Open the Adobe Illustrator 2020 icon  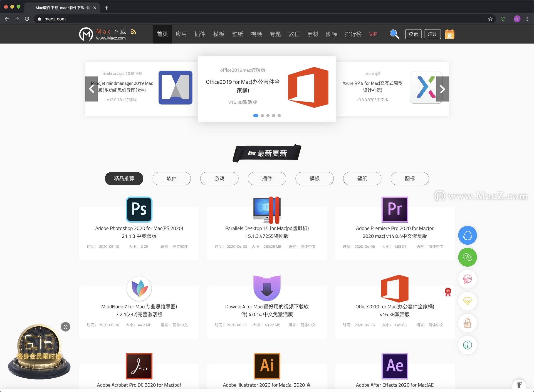click(x=267, y=366)
